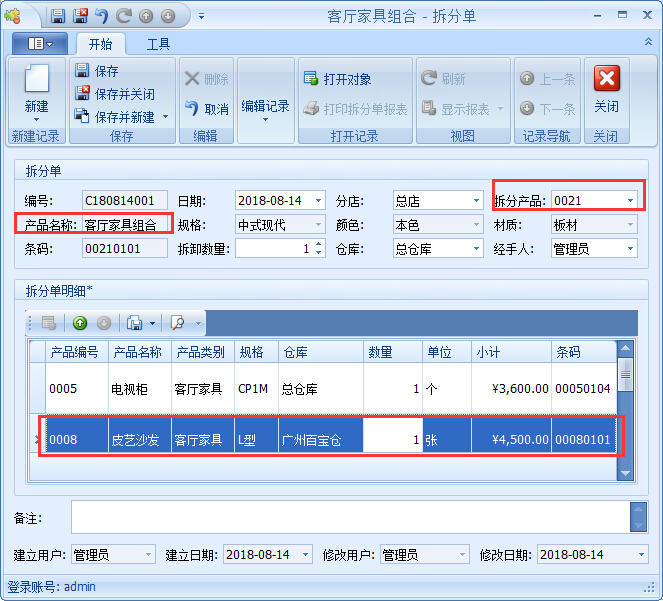The image size is (663, 601).
Task: Expand the 日期 date picker dropdown
Action: (x=318, y=200)
